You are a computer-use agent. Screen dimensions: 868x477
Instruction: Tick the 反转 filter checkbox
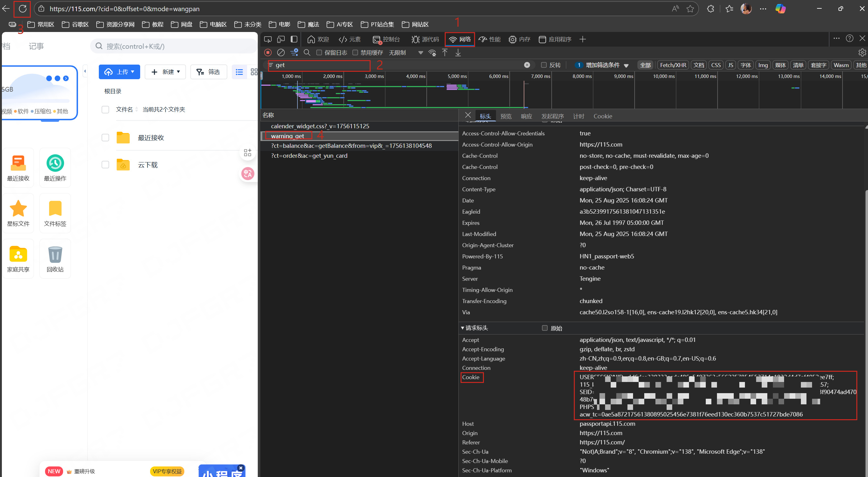(x=544, y=65)
